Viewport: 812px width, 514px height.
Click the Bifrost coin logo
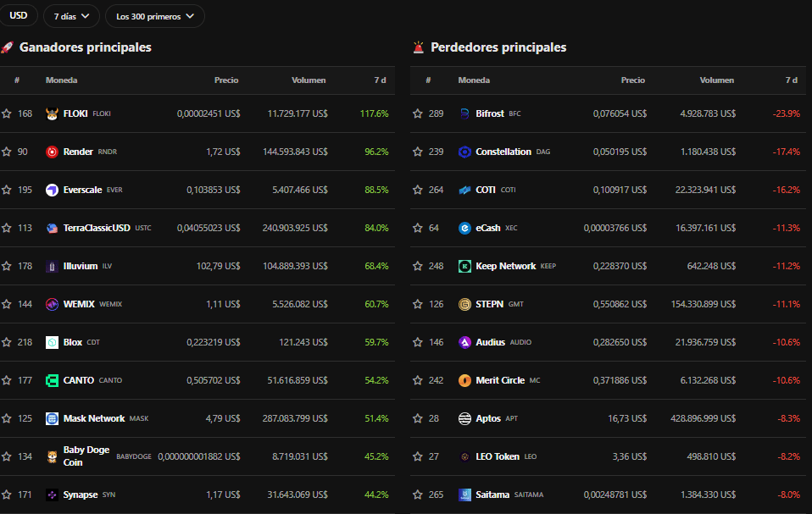pos(464,113)
